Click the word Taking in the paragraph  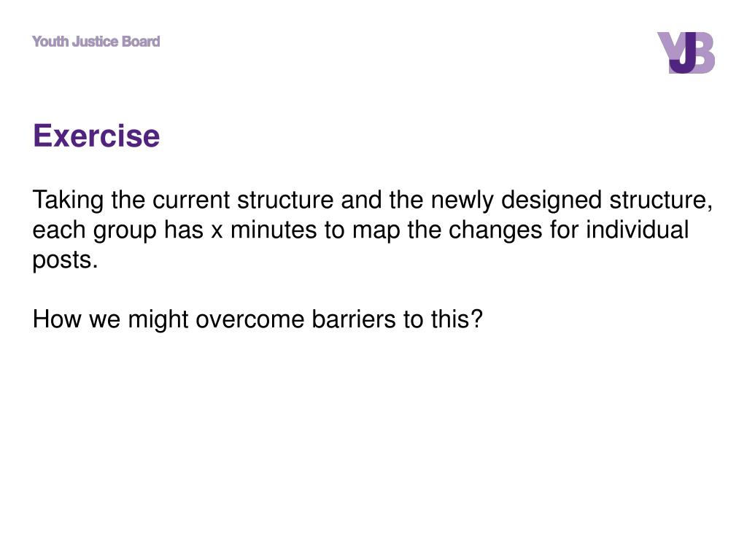click(68, 200)
